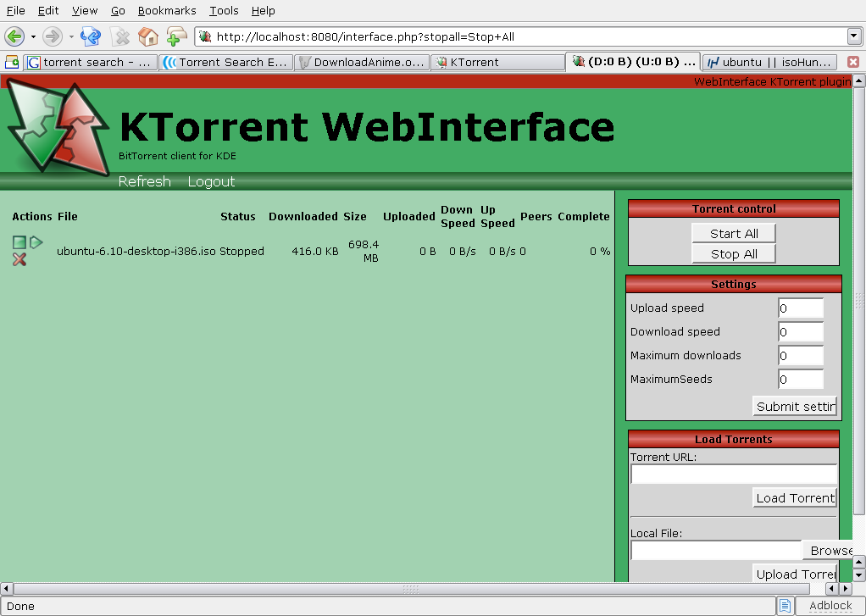Click the address bar URL text
The height and width of the screenshot is (616, 866).
pyautogui.click(x=365, y=37)
